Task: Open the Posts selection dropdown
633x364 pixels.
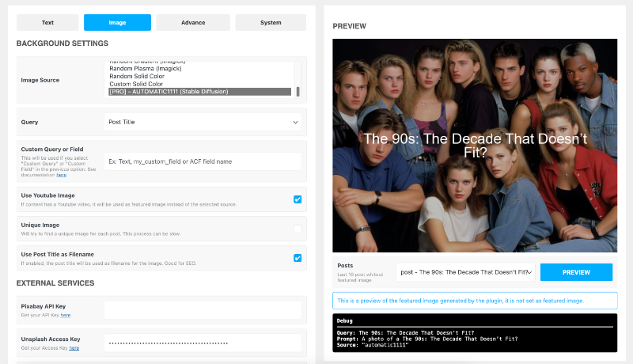Action: 465,272
